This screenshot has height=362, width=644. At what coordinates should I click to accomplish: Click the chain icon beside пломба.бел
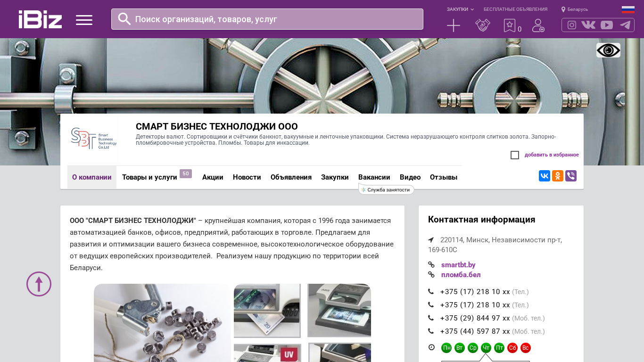431,274
